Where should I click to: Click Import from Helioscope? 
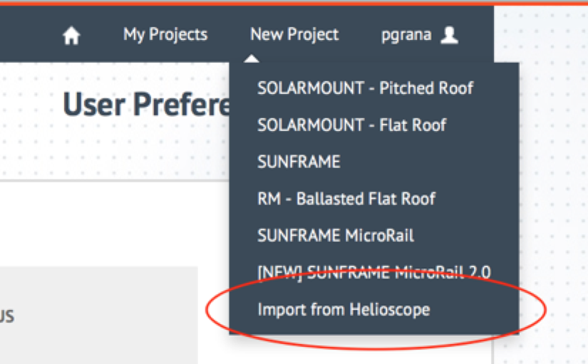coord(344,309)
